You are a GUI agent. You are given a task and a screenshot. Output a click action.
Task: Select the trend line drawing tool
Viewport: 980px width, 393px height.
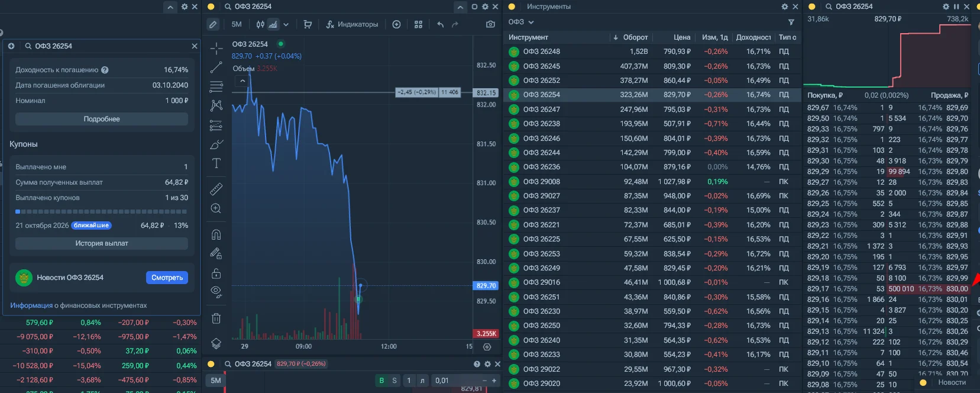coord(216,67)
